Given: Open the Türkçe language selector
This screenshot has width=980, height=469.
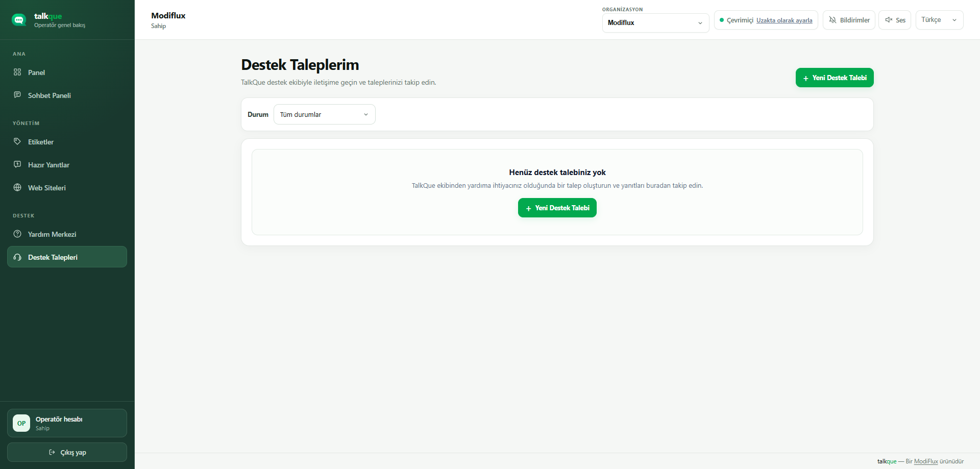Looking at the screenshot, I should pyautogui.click(x=939, y=20).
